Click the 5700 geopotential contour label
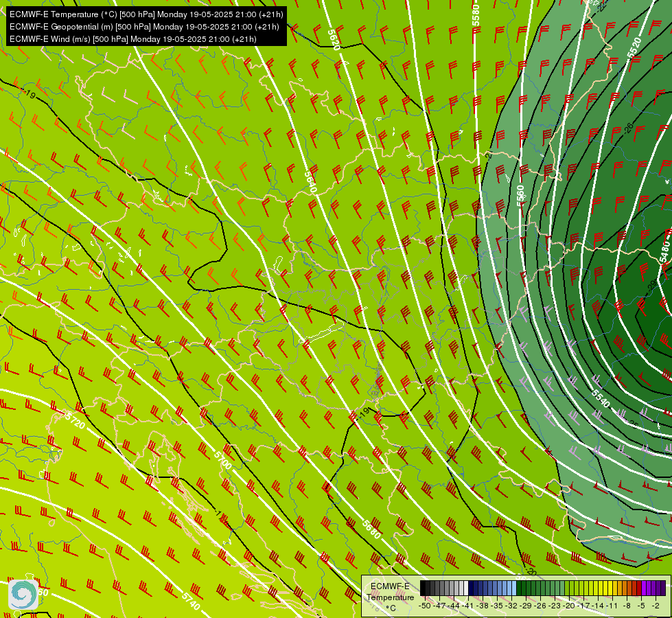The height and width of the screenshot is (618, 672). coord(222,460)
